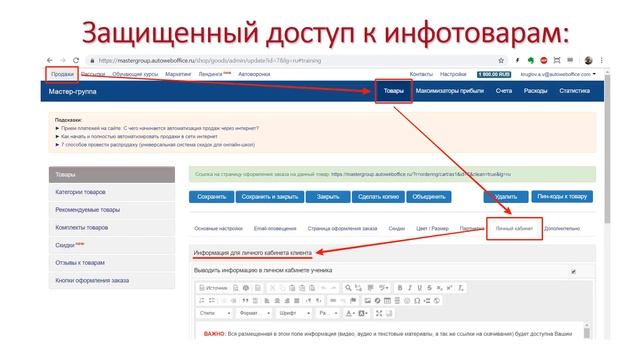Open the text color picker dropdown
The image size is (640, 360).
pyautogui.click(x=350, y=313)
